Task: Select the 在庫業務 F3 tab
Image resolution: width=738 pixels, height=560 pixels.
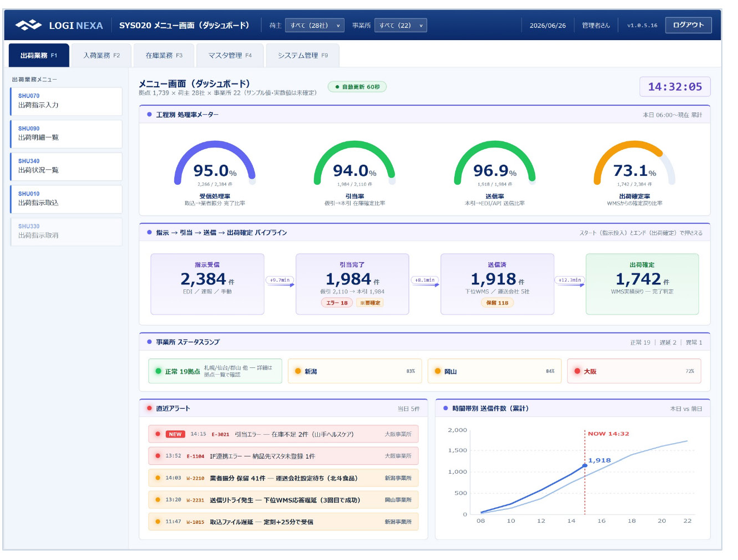Action: pos(164,56)
